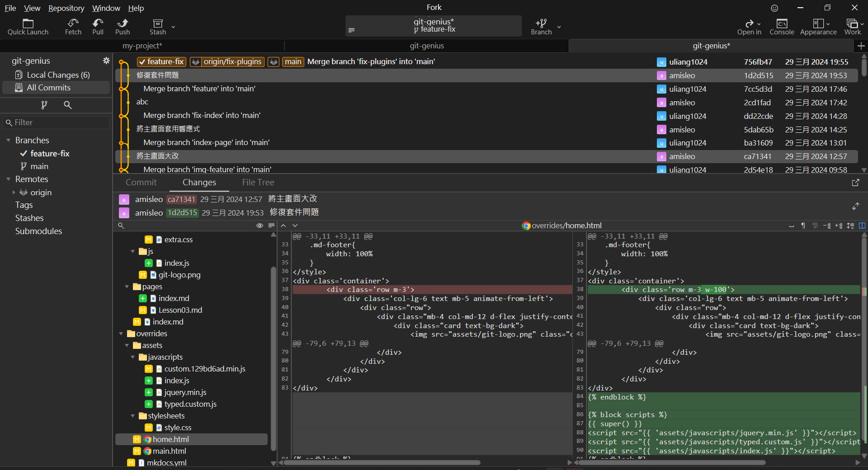The height and width of the screenshot is (470, 868).
Task: Collapse the pages folder
Action: (x=127, y=287)
